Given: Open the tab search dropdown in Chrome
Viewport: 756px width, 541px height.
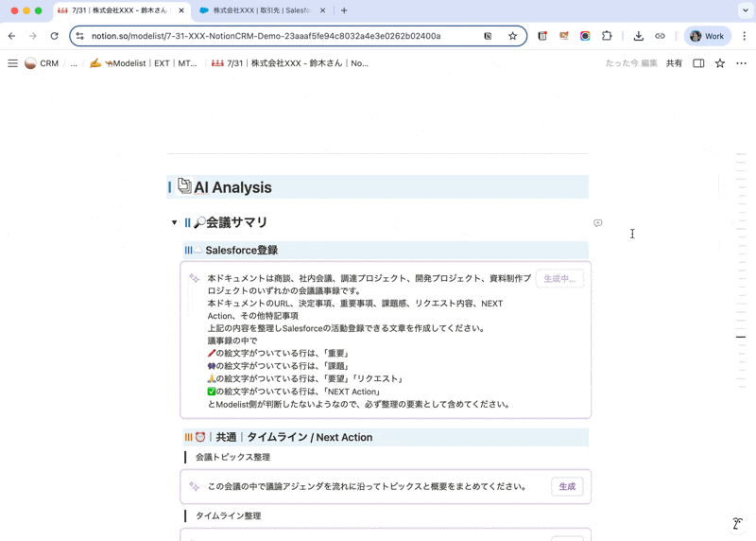Looking at the screenshot, I should pos(745,10).
